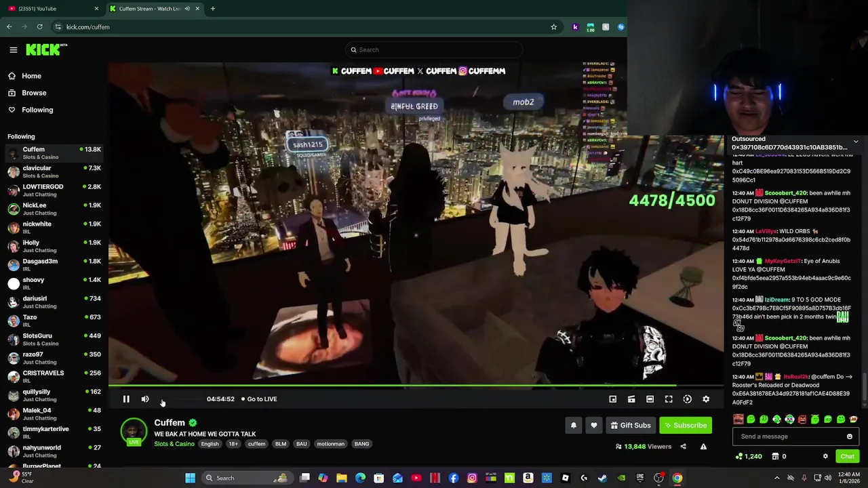Viewport: 868px width, 488px height.
Task: Seek on the video progress bar
Action: [x=416, y=386]
